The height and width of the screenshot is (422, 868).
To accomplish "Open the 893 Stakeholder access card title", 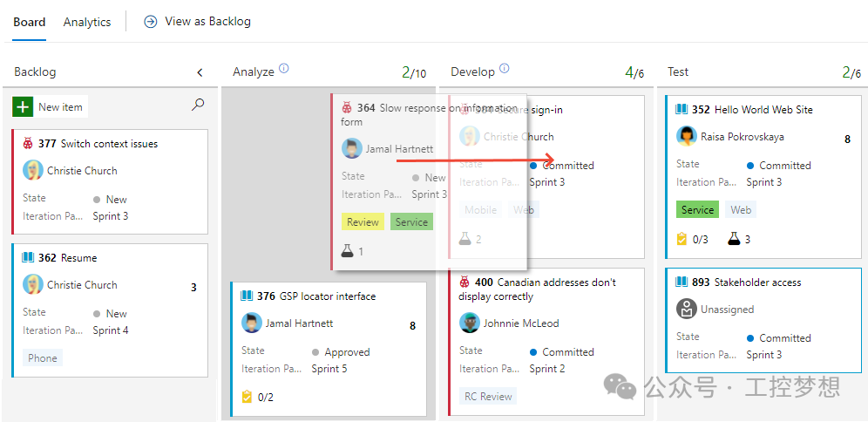I will coord(746,282).
